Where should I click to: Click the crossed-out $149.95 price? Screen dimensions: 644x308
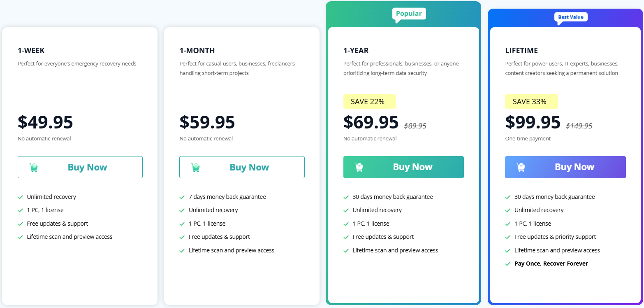[579, 126]
